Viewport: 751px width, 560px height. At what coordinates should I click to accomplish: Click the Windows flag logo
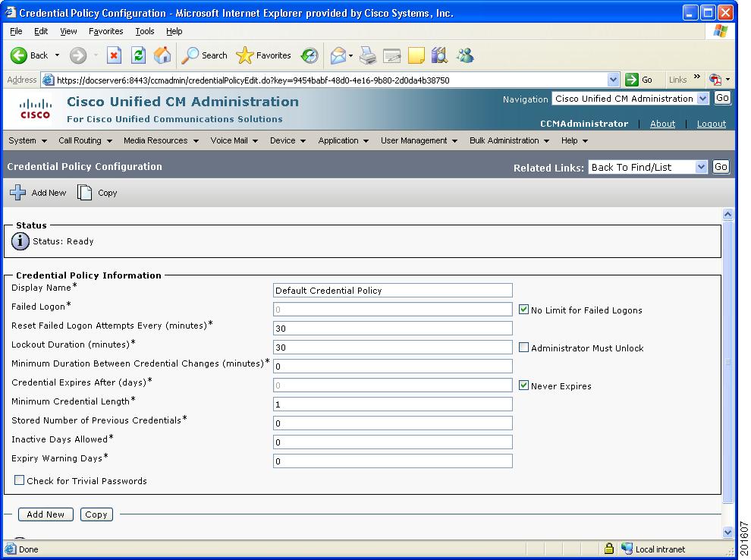(x=720, y=31)
